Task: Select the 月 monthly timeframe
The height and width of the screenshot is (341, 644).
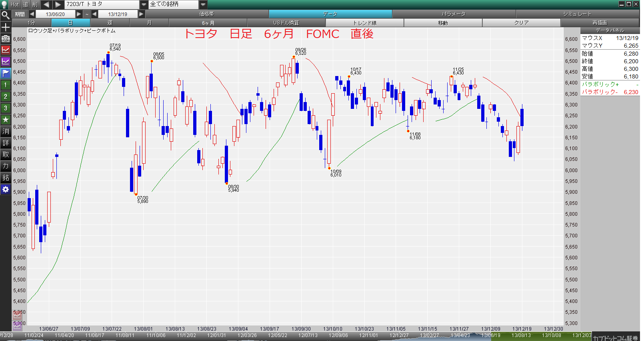Action: [149, 23]
